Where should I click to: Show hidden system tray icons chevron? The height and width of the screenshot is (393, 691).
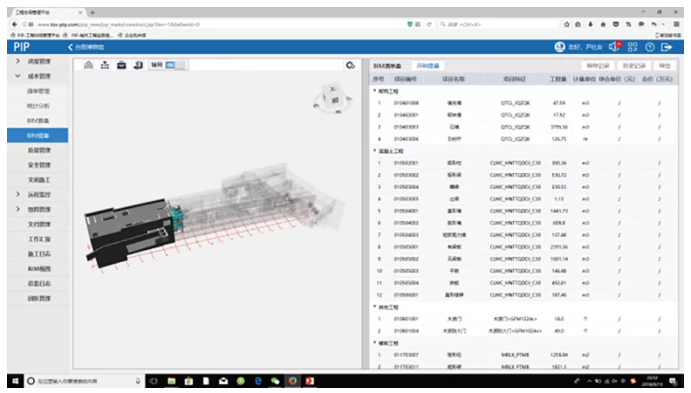[589, 381]
